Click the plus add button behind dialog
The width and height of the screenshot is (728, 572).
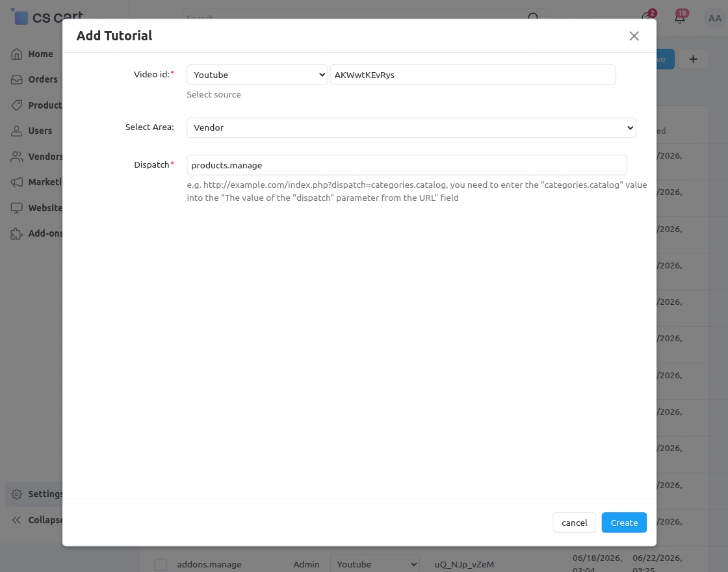pyautogui.click(x=693, y=59)
